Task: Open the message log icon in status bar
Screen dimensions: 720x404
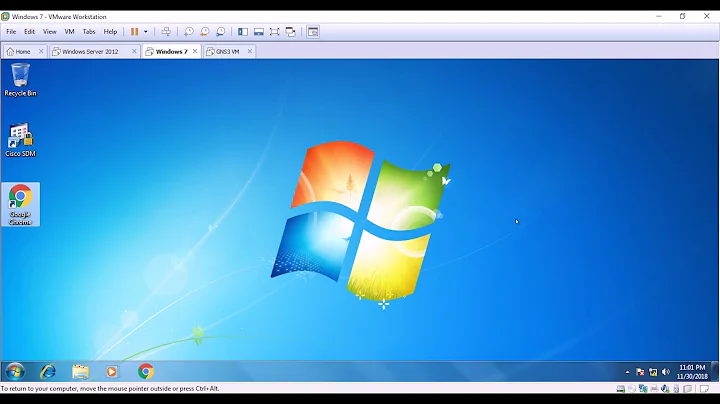Action: (x=704, y=389)
